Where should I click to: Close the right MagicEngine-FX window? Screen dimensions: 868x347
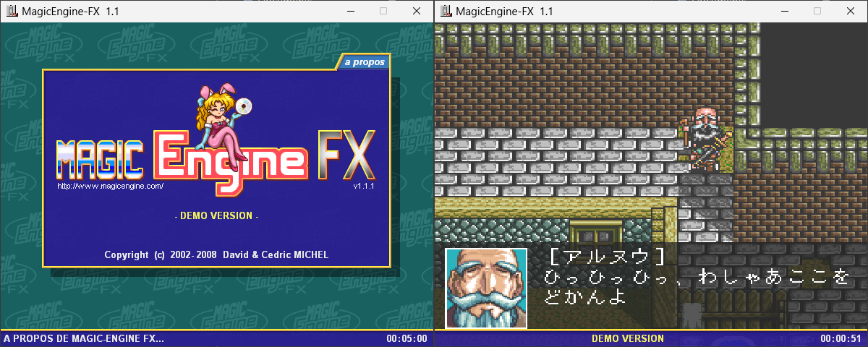tap(851, 11)
